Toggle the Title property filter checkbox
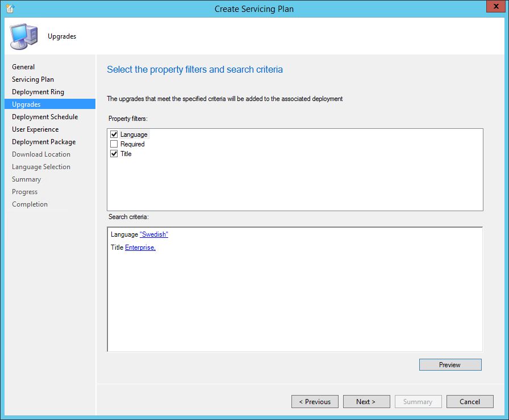 (x=114, y=154)
